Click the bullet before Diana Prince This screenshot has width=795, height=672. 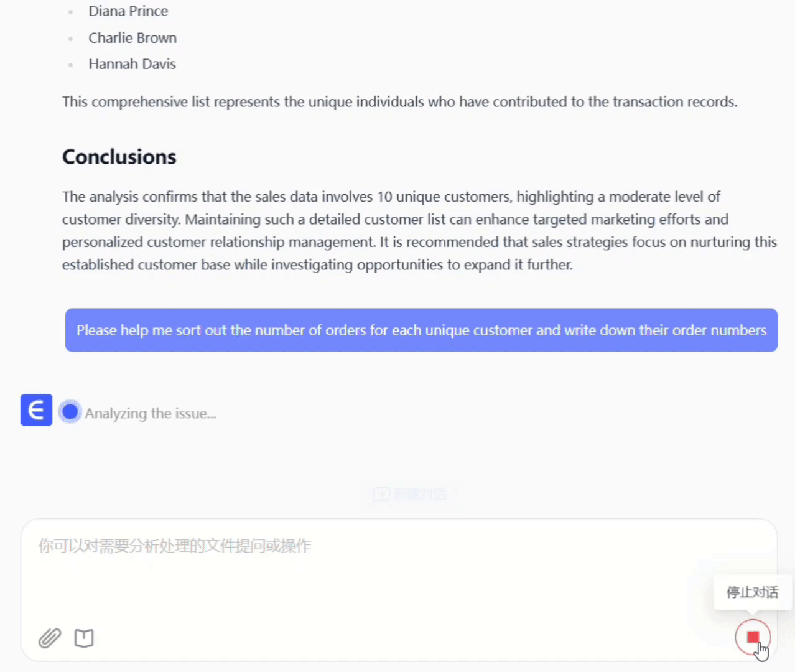pyautogui.click(x=71, y=12)
